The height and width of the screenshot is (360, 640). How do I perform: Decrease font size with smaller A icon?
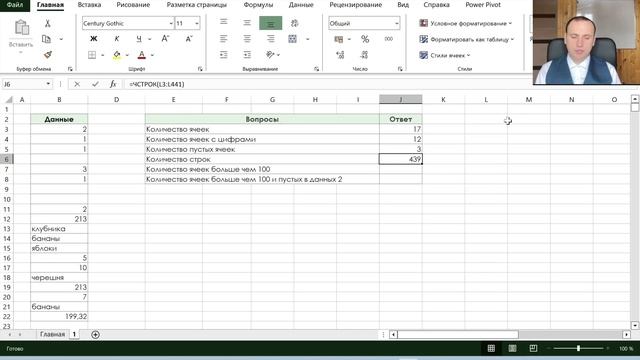point(189,39)
